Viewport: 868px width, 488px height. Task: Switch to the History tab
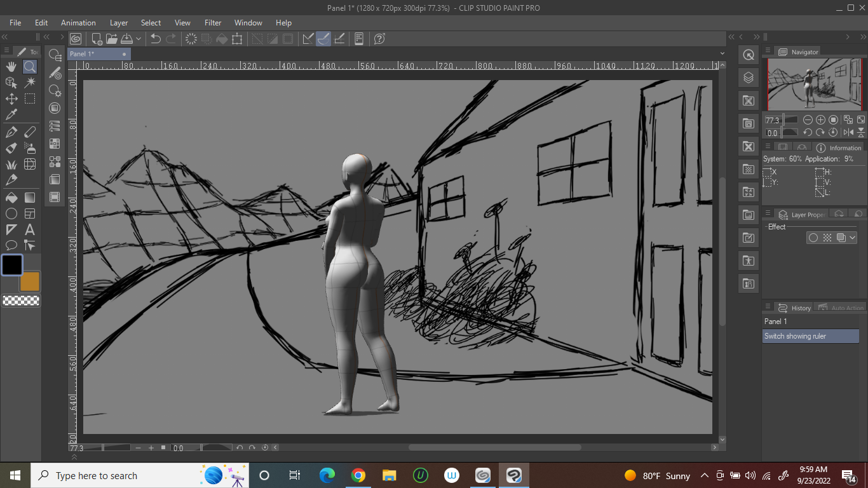795,308
